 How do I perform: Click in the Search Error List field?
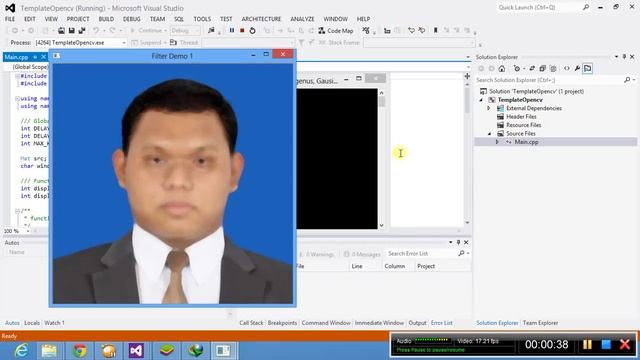421,253
